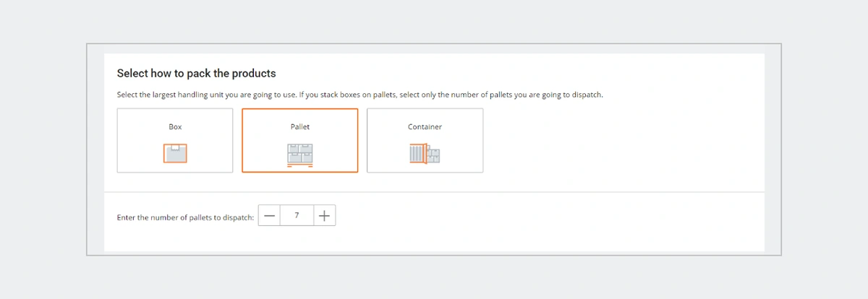Click the 'Enter the number of pallets to dispatch' label

185,217
